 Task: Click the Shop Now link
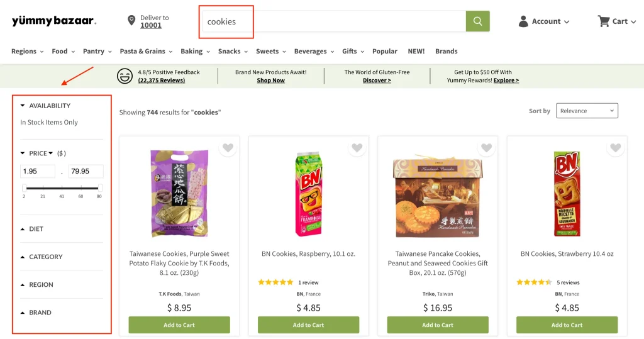click(x=270, y=81)
